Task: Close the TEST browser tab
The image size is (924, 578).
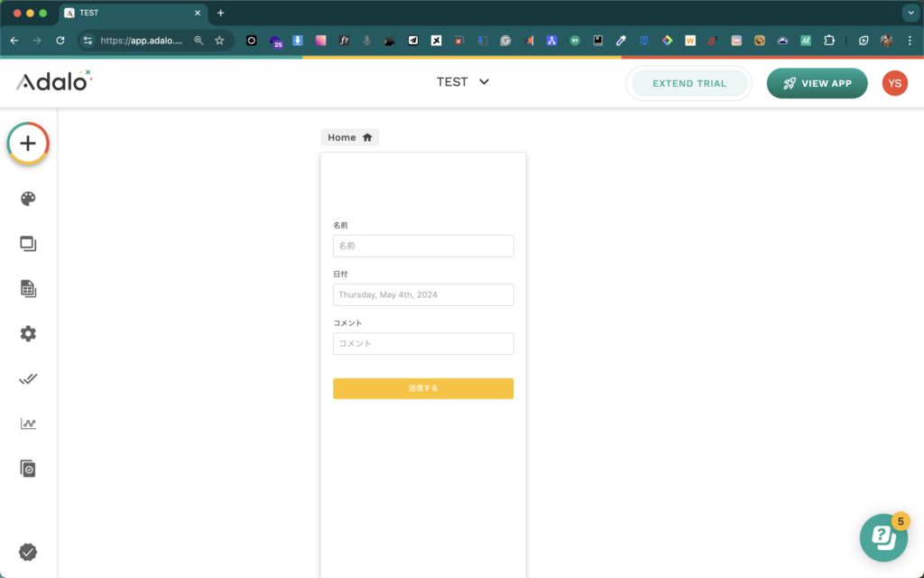Action: (198, 13)
